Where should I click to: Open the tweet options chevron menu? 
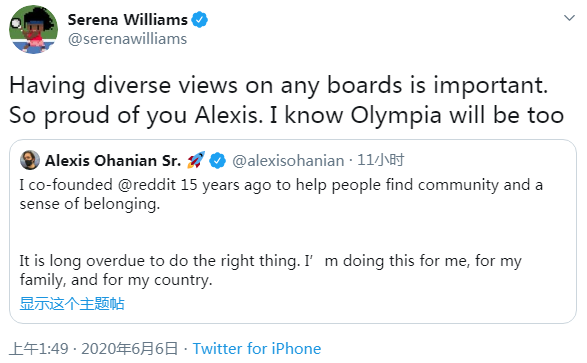(569, 18)
